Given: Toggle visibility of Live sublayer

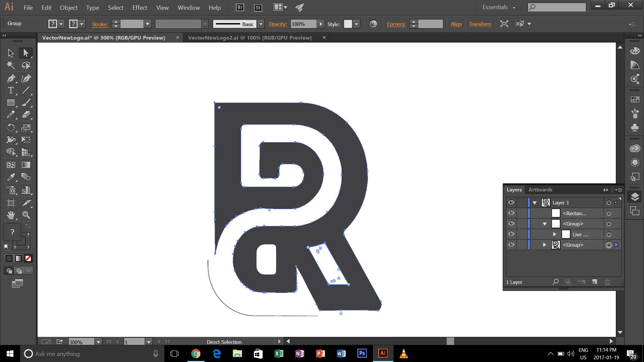Looking at the screenshot, I should (x=511, y=234).
